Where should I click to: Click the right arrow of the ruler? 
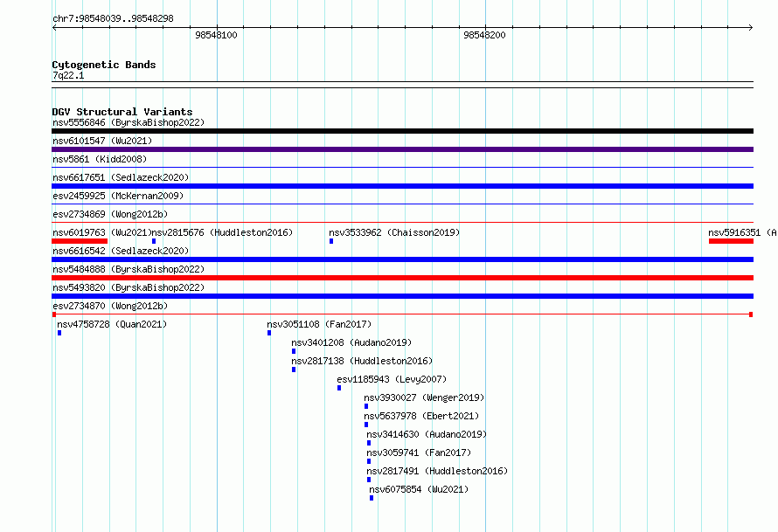point(751,27)
